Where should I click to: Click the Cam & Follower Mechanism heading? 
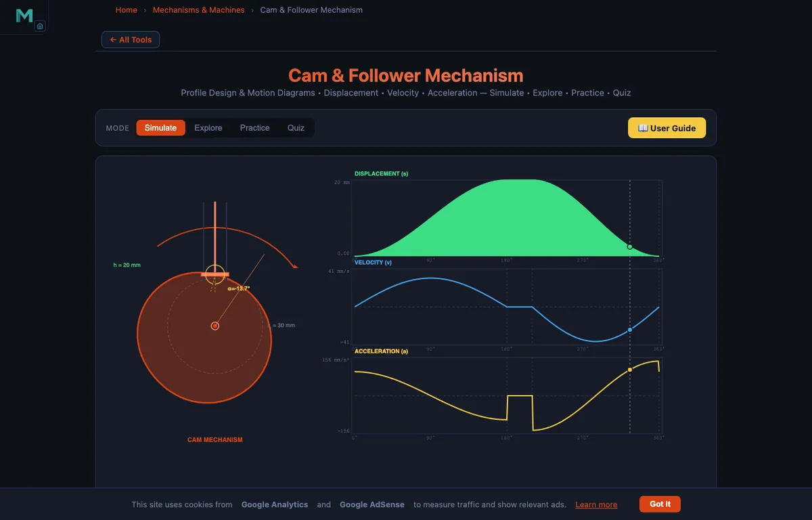(x=406, y=75)
